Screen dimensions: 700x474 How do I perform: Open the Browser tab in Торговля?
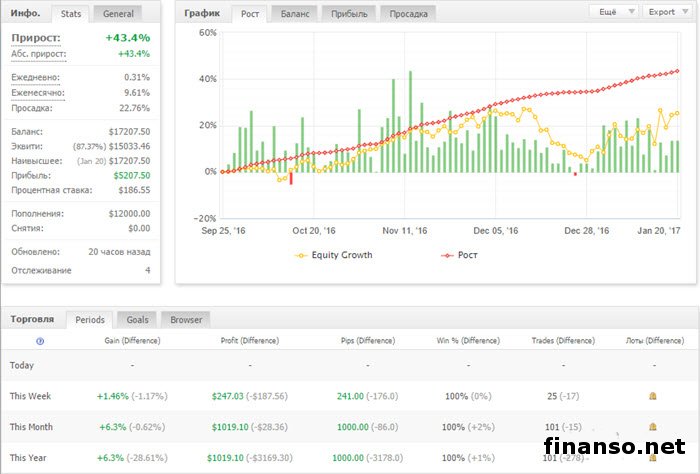[x=186, y=320]
